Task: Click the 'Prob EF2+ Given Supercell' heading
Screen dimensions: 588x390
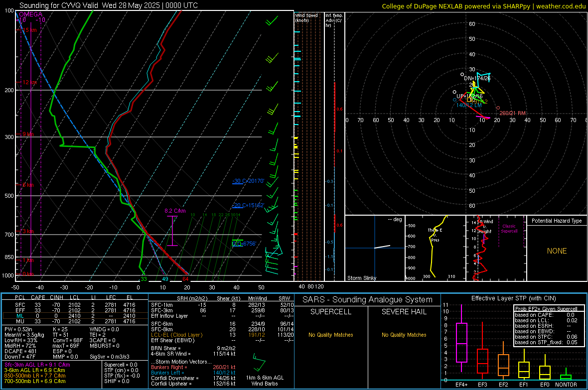Action: tap(546, 309)
